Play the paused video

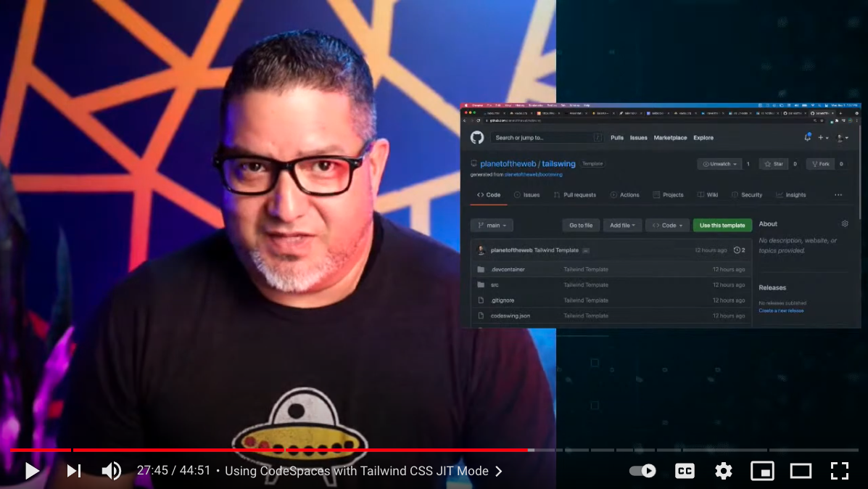point(32,471)
